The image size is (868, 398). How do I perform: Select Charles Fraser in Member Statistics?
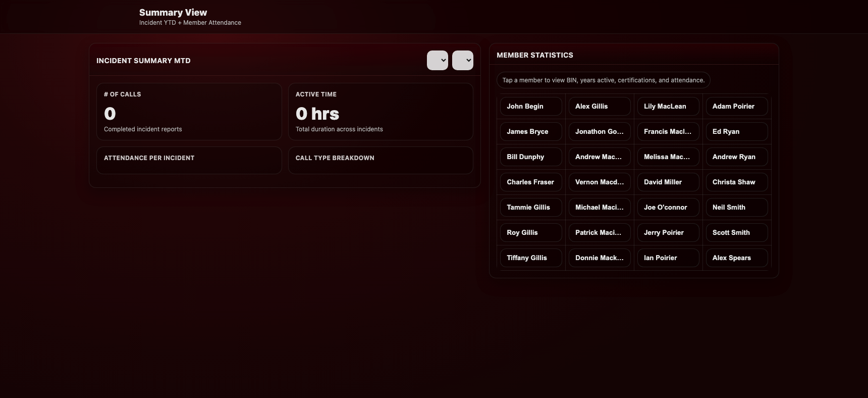pos(530,182)
